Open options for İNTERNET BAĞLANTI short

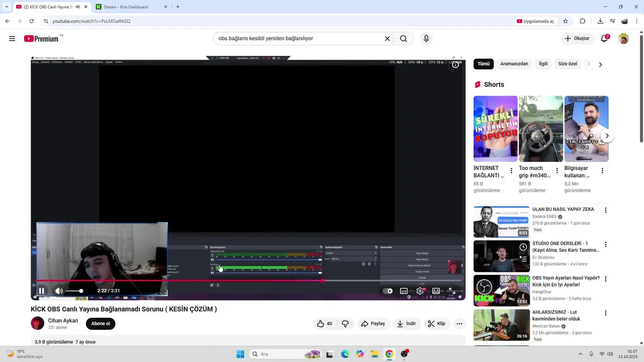[511, 171]
